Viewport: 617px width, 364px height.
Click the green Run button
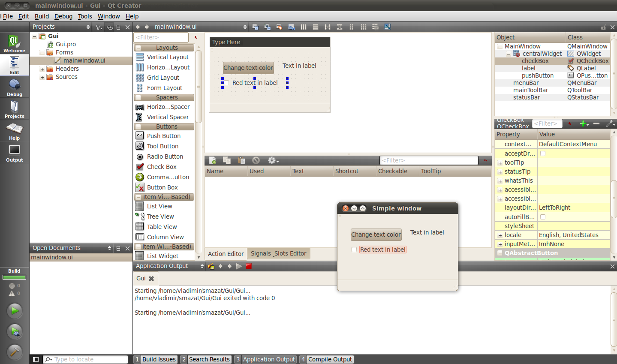14,310
